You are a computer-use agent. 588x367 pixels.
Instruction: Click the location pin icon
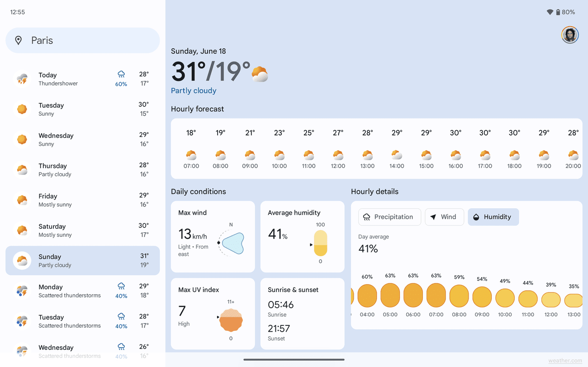tap(18, 40)
